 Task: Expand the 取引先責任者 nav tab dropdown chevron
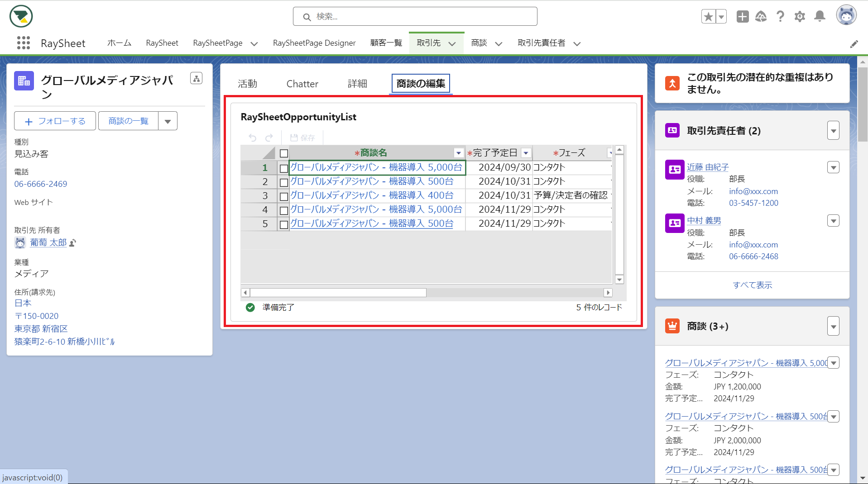[x=577, y=44]
